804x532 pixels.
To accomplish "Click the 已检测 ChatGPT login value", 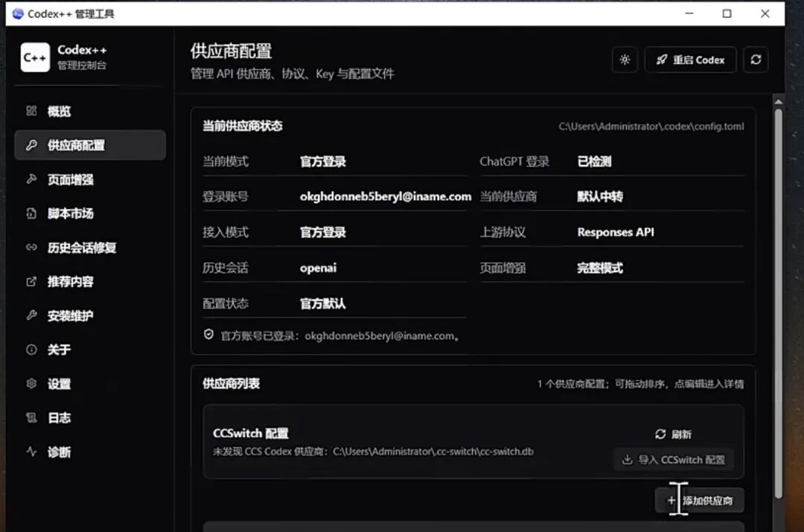I will (594, 161).
